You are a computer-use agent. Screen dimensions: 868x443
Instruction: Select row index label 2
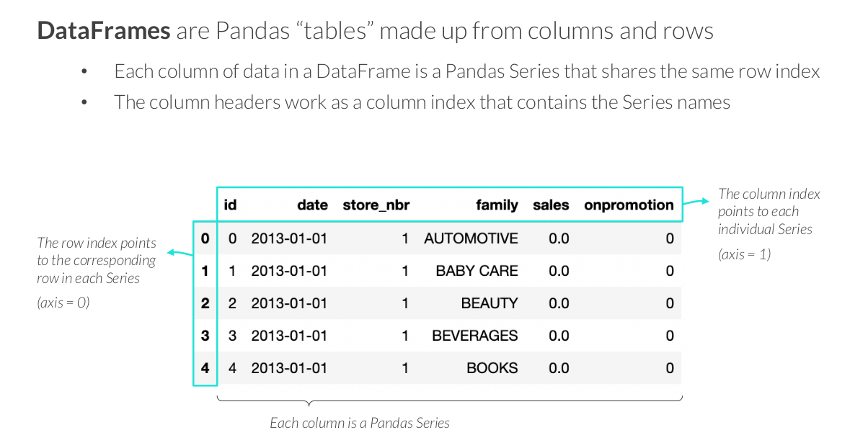pos(205,303)
